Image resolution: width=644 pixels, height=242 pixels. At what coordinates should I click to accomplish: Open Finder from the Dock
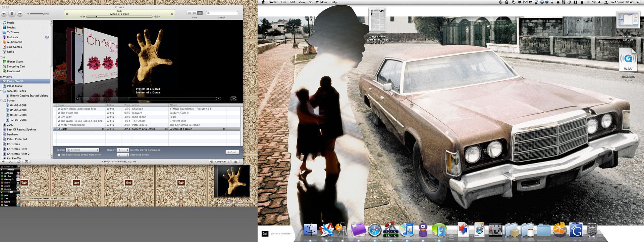[x=310, y=230]
